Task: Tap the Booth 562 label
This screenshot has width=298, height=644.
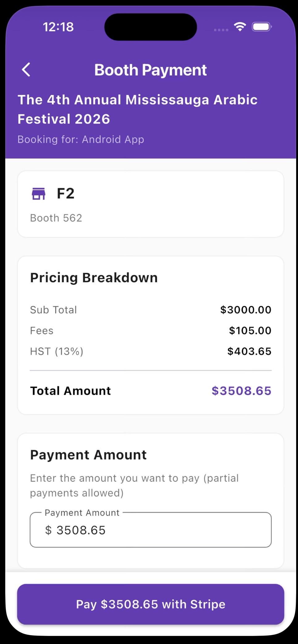Action: pos(56,218)
